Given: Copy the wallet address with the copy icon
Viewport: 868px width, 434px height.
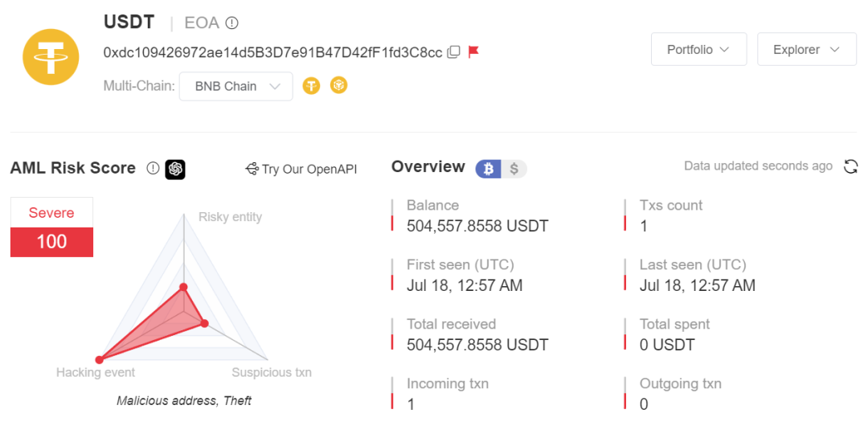Looking at the screenshot, I should click(453, 52).
